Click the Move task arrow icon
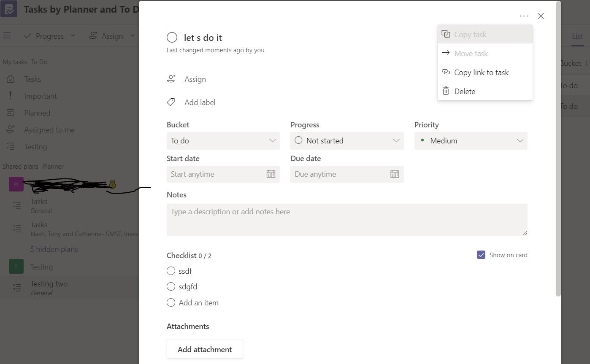This screenshot has height=364, width=590. [x=446, y=53]
